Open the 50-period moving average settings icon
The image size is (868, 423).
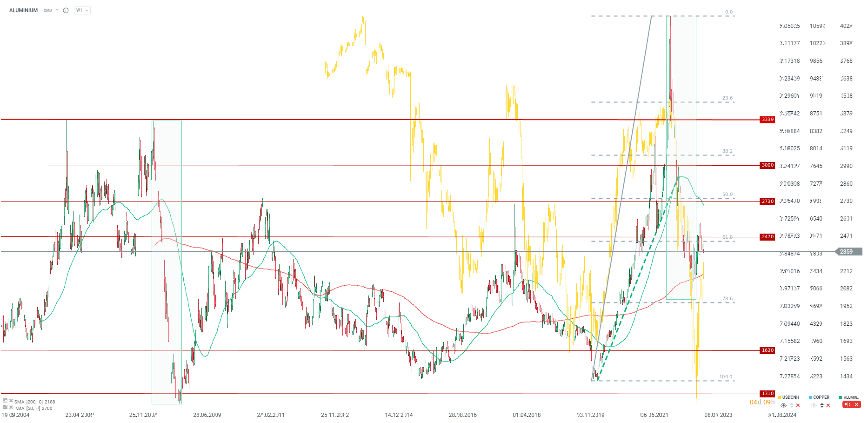click(x=5, y=407)
